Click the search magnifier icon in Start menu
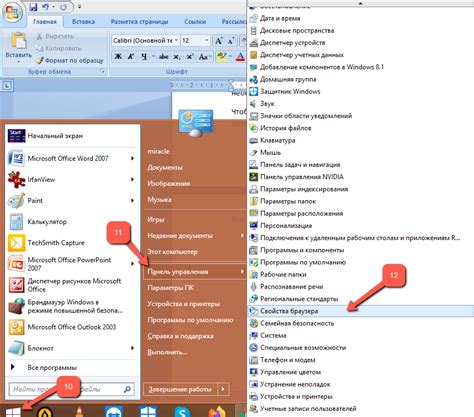This screenshot has width=474, height=417. click(127, 389)
